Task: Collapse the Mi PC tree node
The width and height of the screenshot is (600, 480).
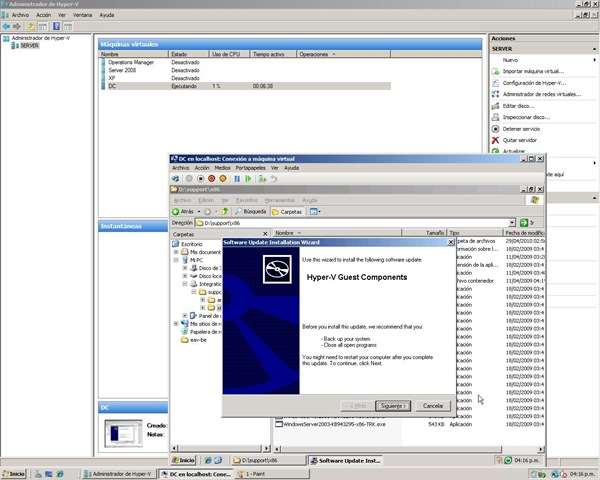Action: [176, 260]
